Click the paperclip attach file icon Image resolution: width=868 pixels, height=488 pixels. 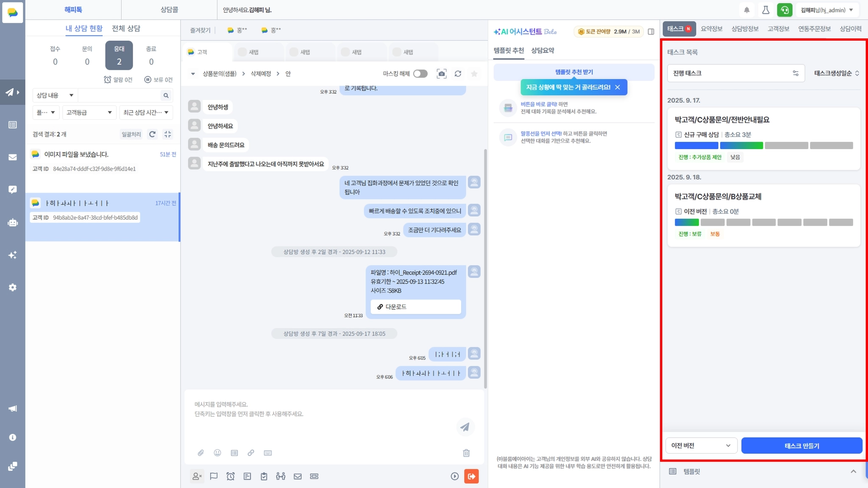click(x=201, y=453)
